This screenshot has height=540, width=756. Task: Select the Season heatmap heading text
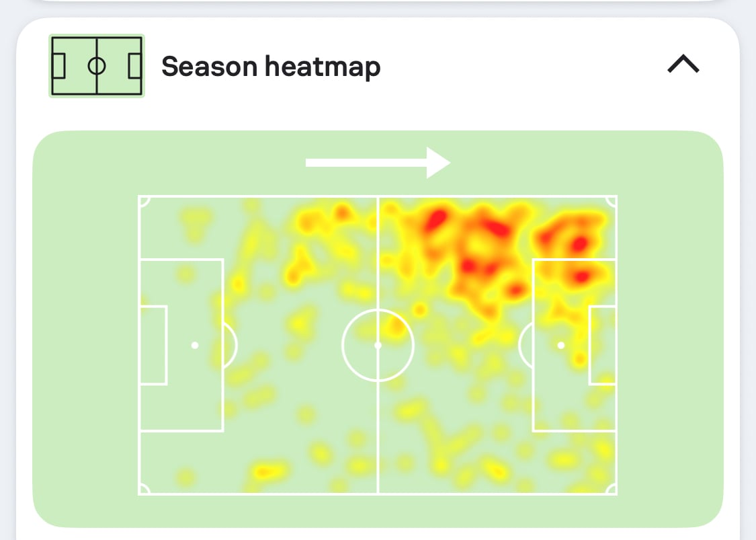[271, 67]
